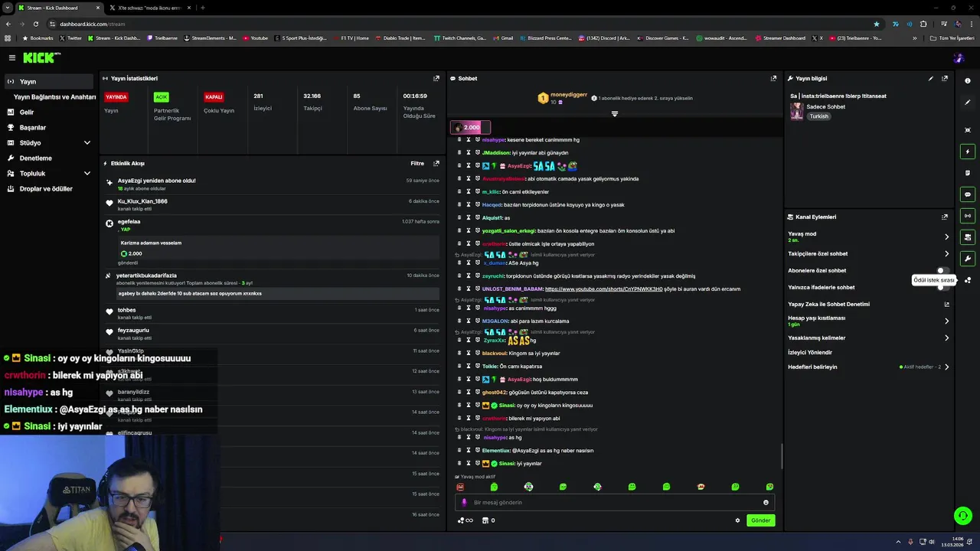
Task: Open the green support chat bubble
Action: [963, 516]
